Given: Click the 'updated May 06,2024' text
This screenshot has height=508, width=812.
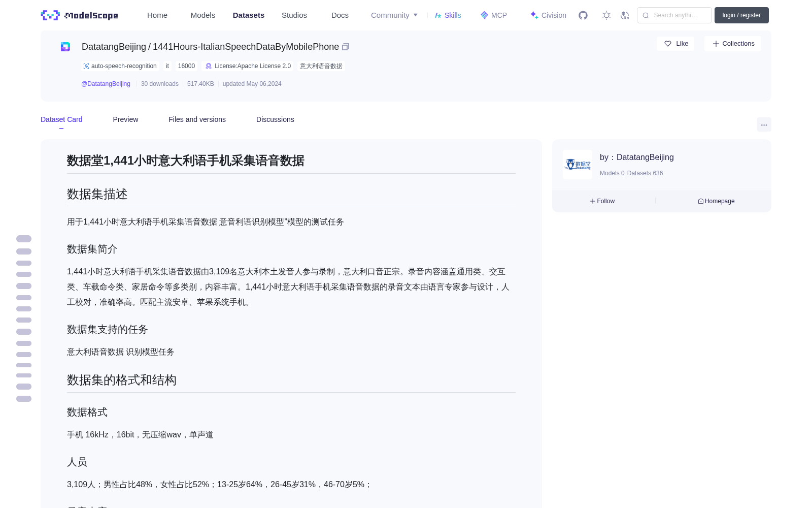Looking at the screenshot, I should tap(252, 84).
